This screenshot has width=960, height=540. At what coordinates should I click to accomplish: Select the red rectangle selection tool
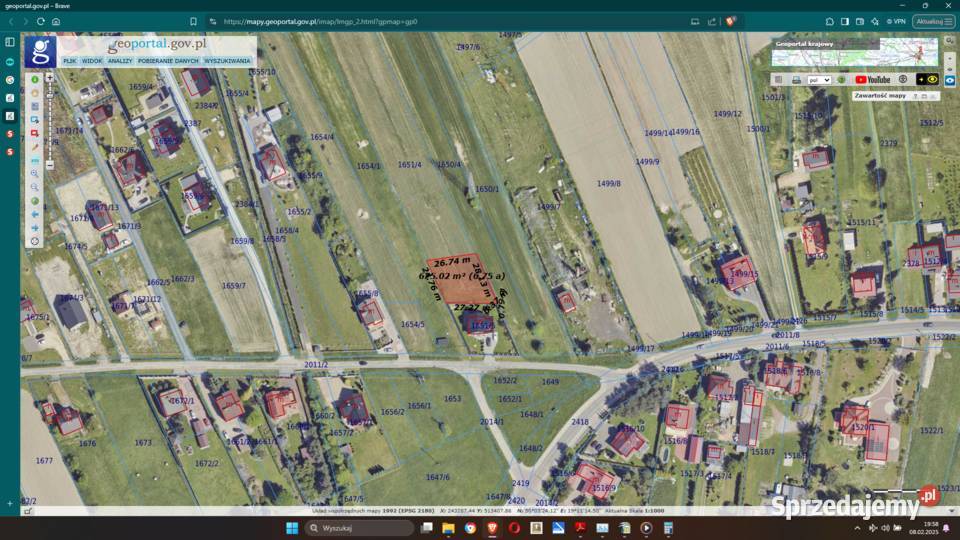(x=35, y=133)
